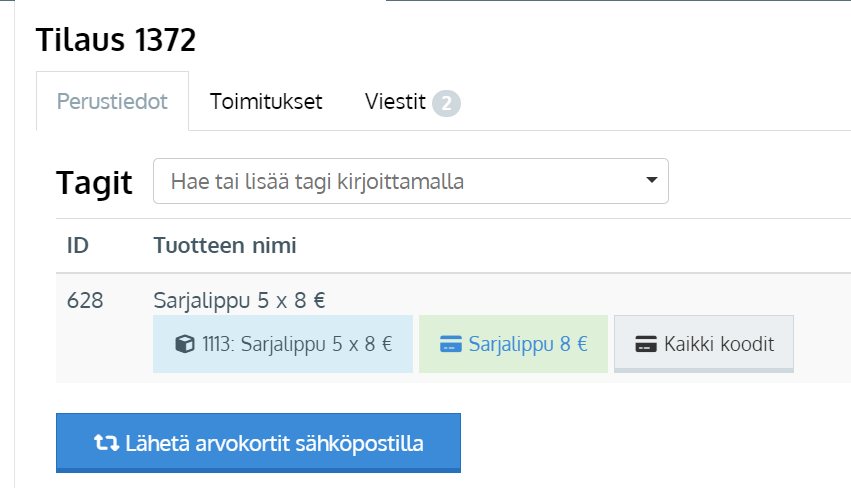851x488 pixels.
Task: Click the ID column header
Action: 78,245
